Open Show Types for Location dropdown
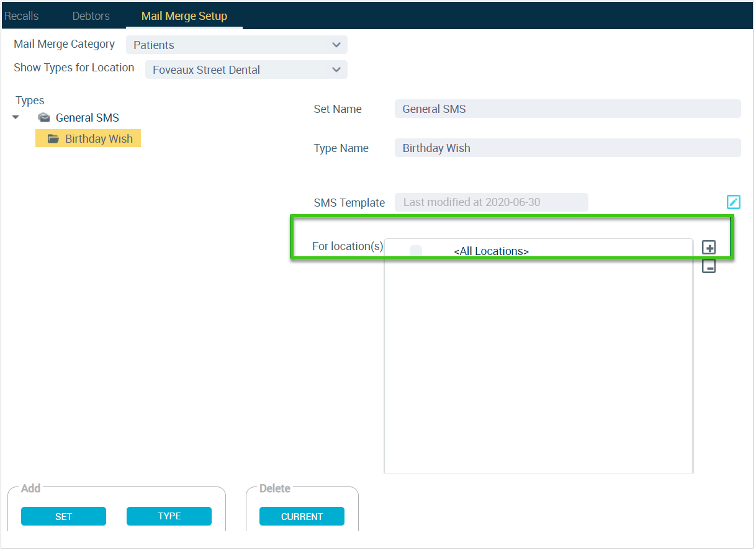Viewport: 756px width, 551px height. [246, 69]
